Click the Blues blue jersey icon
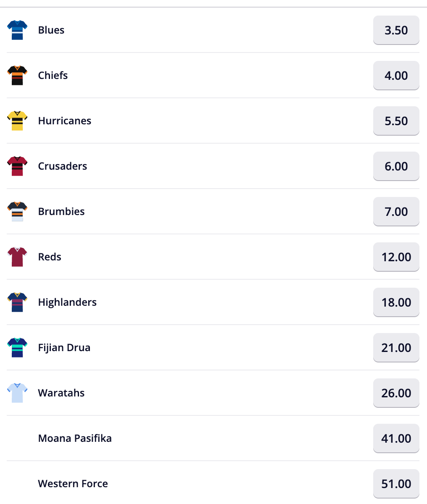 17,30
